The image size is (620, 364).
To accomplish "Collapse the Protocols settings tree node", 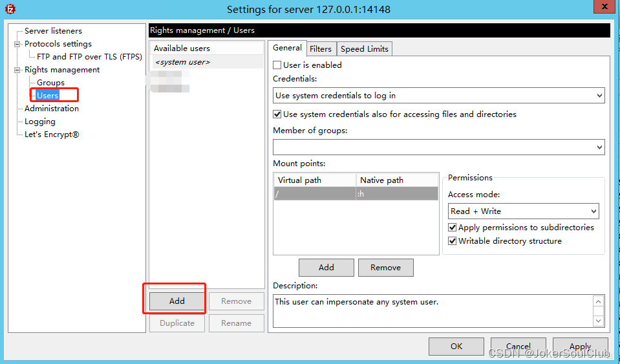I will (x=17, y=44).
